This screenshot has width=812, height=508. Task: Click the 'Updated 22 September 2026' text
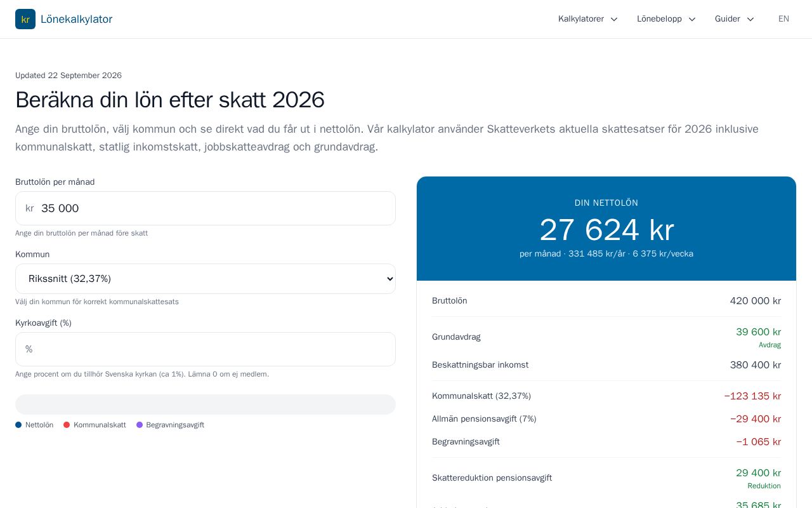(x=69, y=76)
